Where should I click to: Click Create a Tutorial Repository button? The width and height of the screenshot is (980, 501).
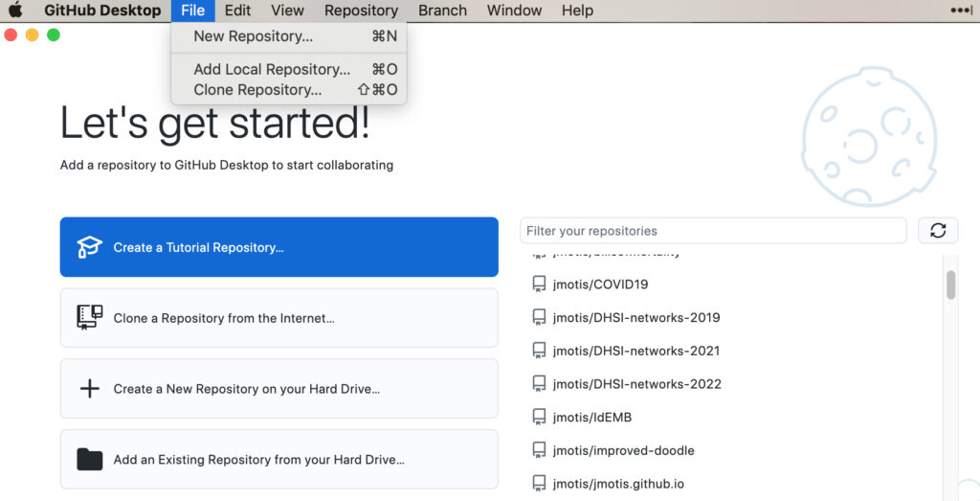278,247
